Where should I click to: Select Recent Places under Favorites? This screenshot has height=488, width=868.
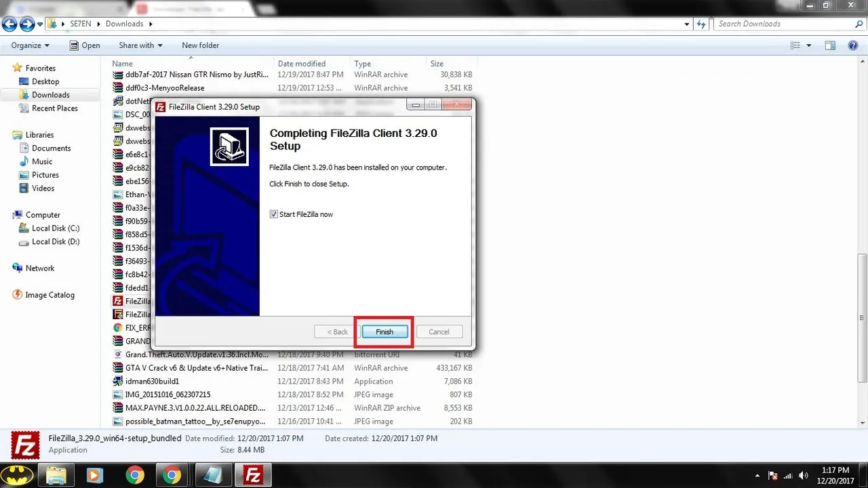click(55, 108)
